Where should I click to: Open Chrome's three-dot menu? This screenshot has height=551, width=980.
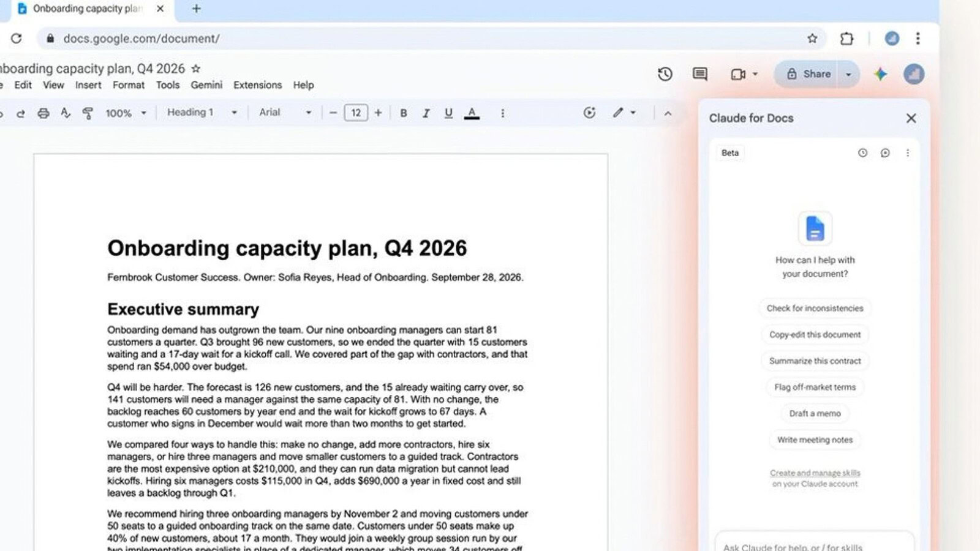point(918,39)
